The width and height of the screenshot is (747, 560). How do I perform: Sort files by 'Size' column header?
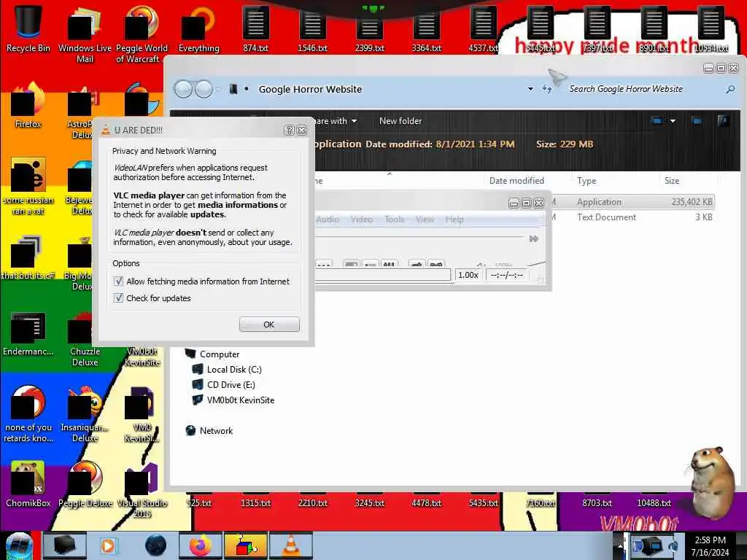[x=672, y=181]
